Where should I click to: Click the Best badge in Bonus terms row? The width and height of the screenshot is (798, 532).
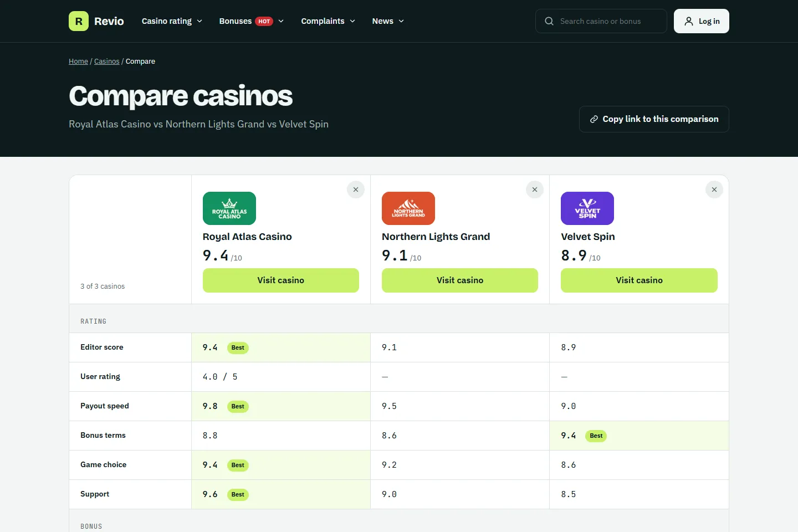[596, 436]
